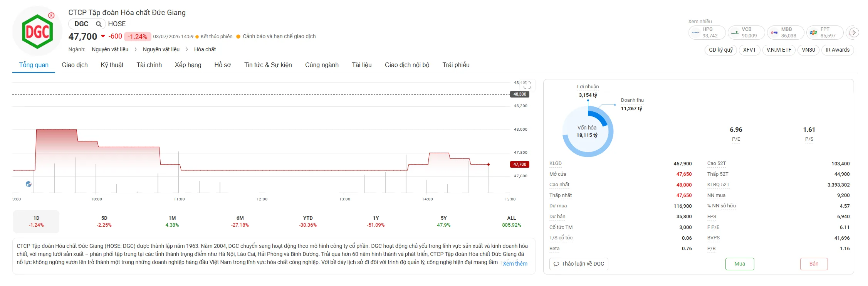Viewport: 868px width, 286px height.
Task: Click the Vốn hóa donut chart
Action: 588,131
